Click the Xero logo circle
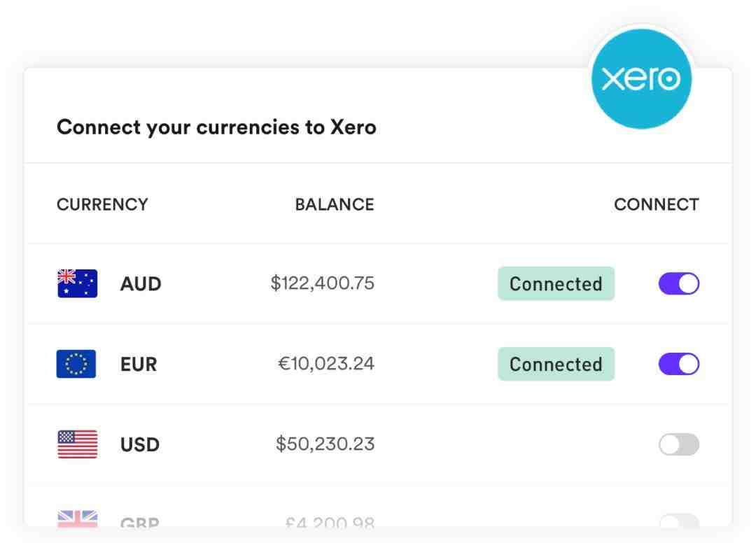 click(641, 78)
